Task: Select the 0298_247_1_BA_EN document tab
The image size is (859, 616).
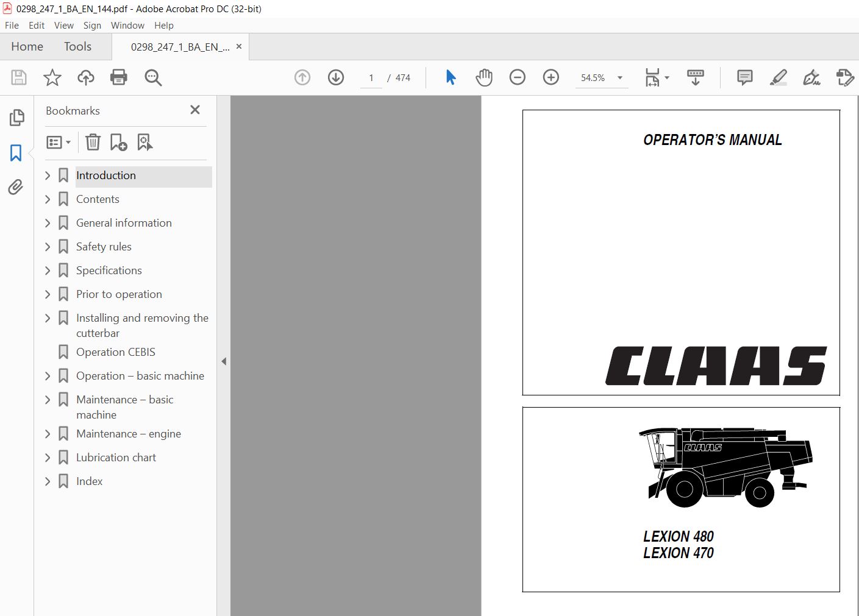Action: [x=180, y=47]
